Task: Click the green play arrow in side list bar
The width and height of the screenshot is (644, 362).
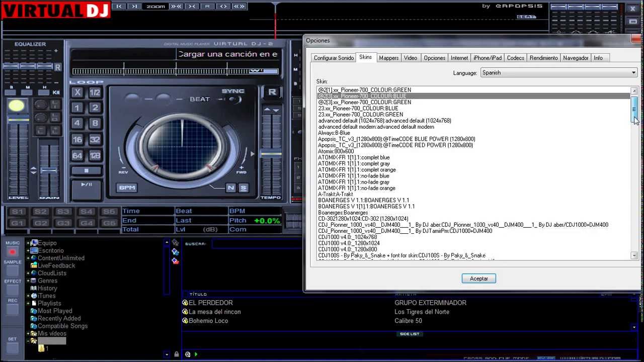Action: coord(196,354)
